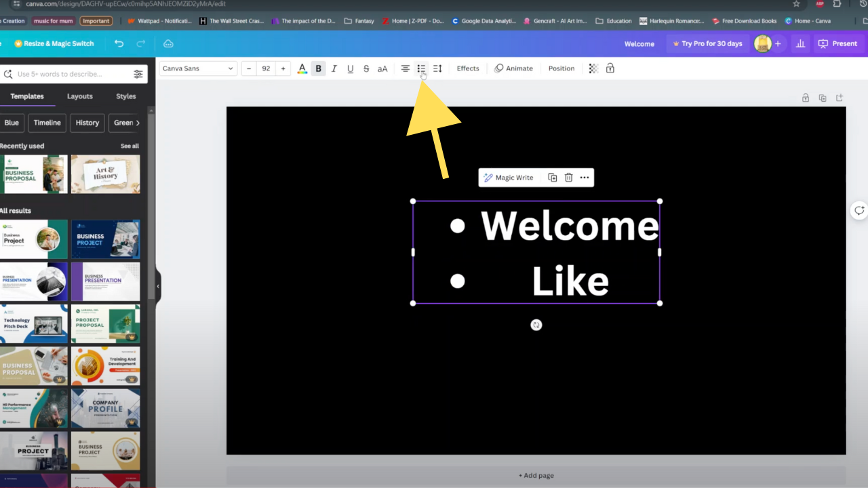The width and height of the screenshot is (868, 488).
Task: Select green Project Proposal template
Action: pos(106,324)
